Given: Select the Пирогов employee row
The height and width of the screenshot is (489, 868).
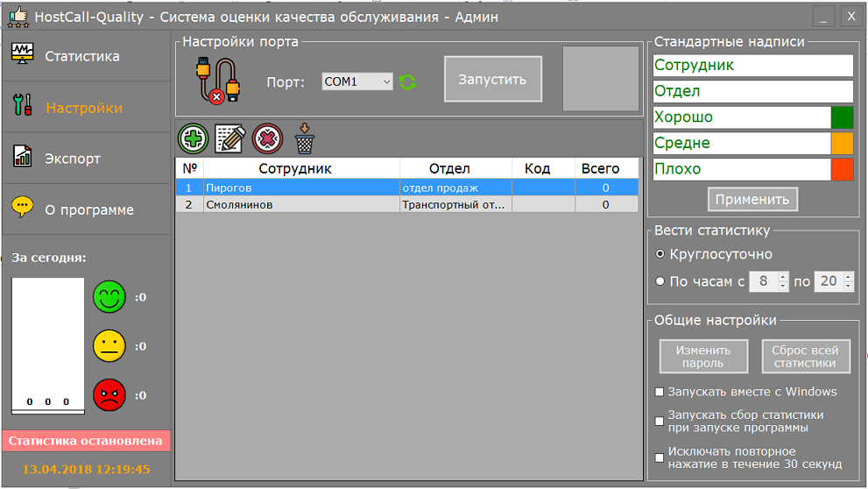Looking at the screenshot, I should pos(407,188).
